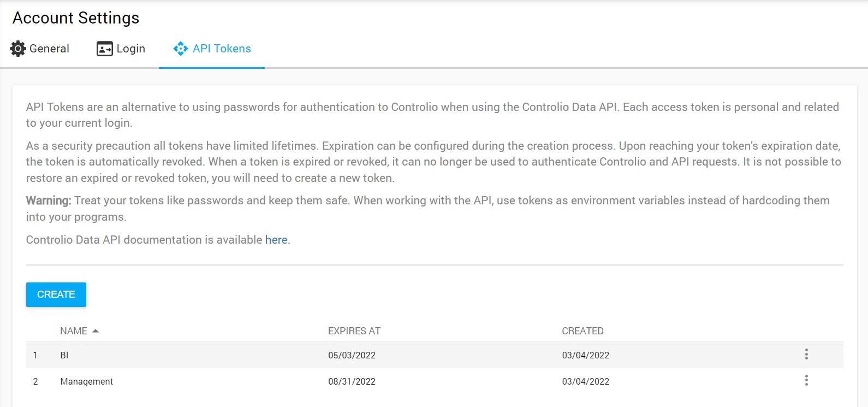Screen dimensions: 868x407
Task: Sort by the CREATED column header
Action: tap(582, 331)
